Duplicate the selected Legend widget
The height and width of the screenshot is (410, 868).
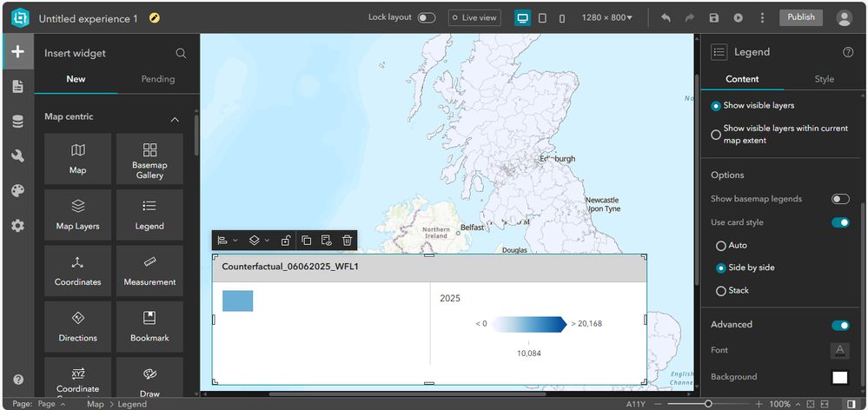tap(307, 240)
